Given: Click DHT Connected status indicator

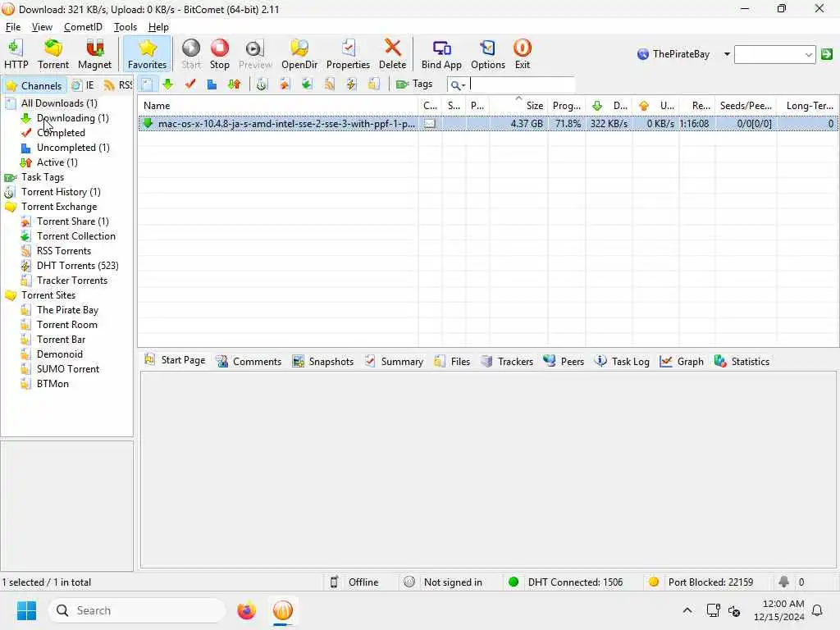Looking at the screenshot, I should [566, 582].
